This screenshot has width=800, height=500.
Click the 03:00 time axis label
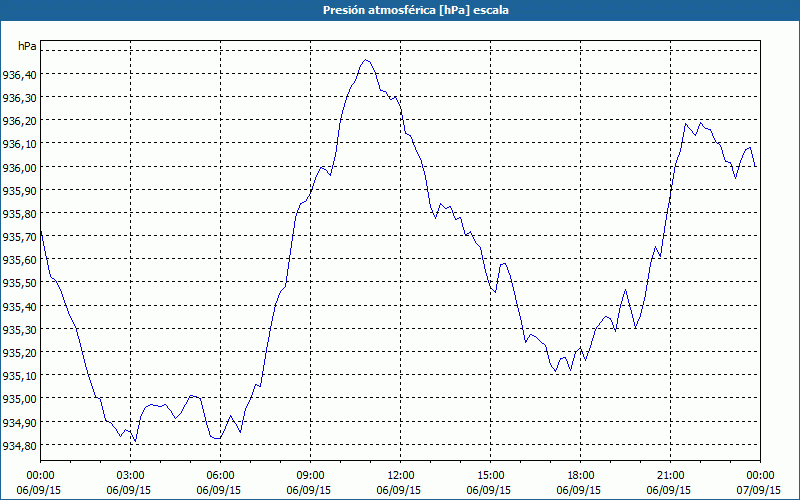click(x=131, y=476)
